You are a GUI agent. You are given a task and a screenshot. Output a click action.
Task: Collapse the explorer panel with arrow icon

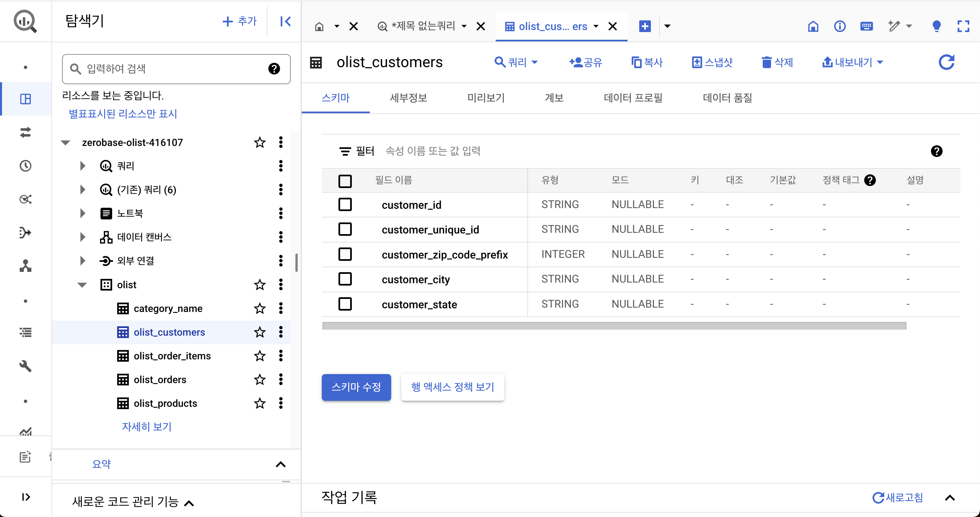click(285, 21)
